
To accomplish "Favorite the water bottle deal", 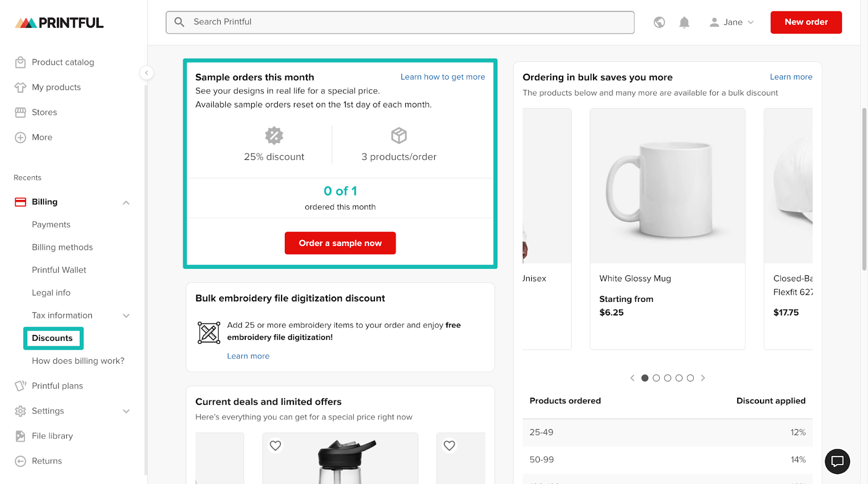I will (x=276, y=446).
